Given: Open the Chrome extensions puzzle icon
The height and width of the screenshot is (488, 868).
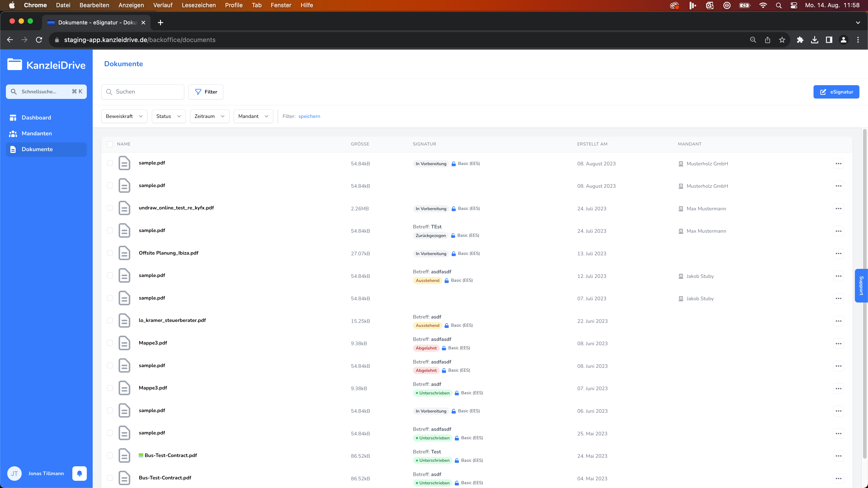Looking at the screenshot, I should click(x=800, y=40).
